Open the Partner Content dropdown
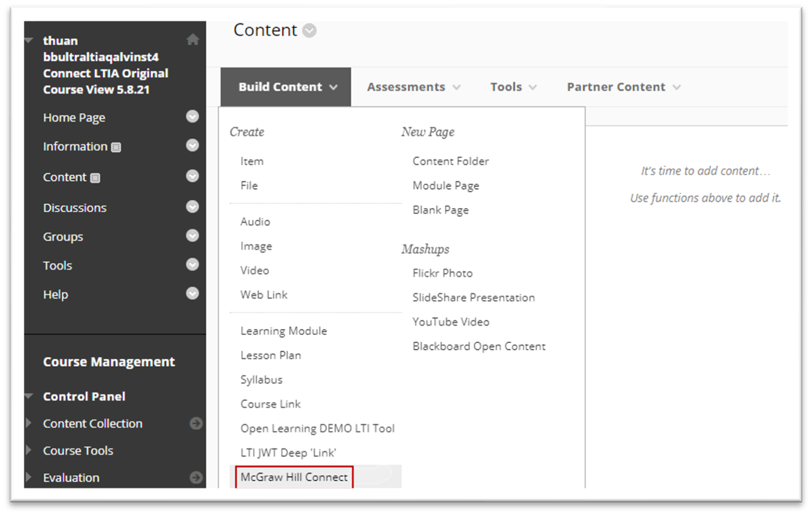The height and width of the screenshot is (515, 812). tap(623, 87)
